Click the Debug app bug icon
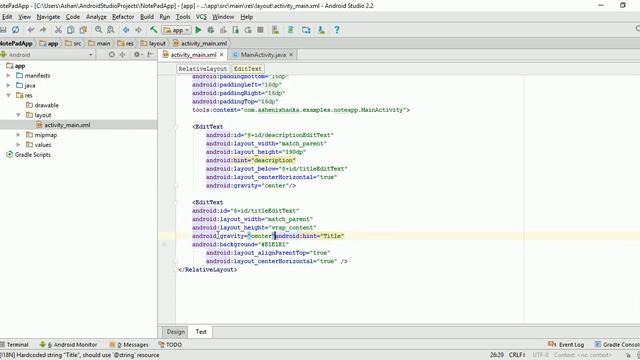This screenshot has width=640, height=360. 211,30
